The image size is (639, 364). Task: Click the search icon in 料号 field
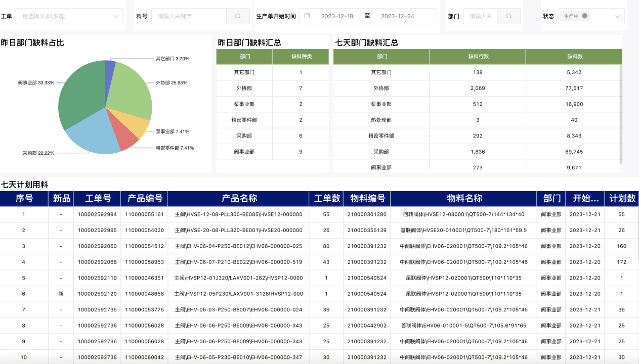pyautogui.click(x=238, y=16)
